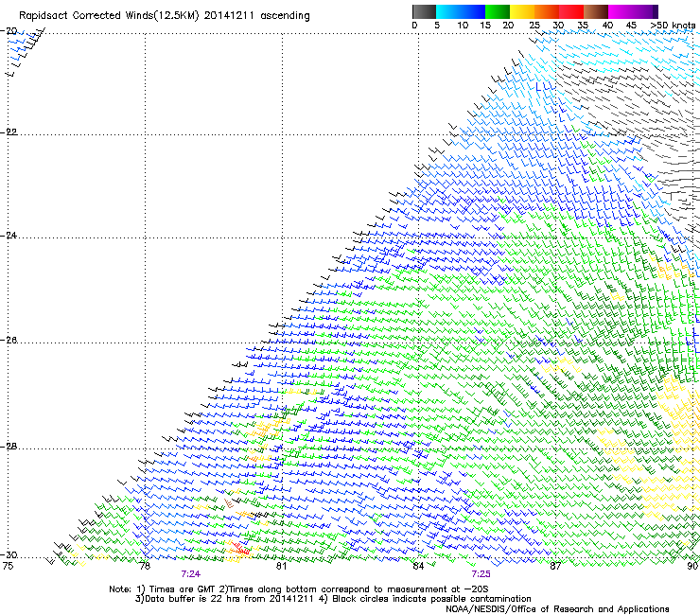Click the -28 latitude axis label
The height and width of the screenshot is (615, 700).
(9, 447)
